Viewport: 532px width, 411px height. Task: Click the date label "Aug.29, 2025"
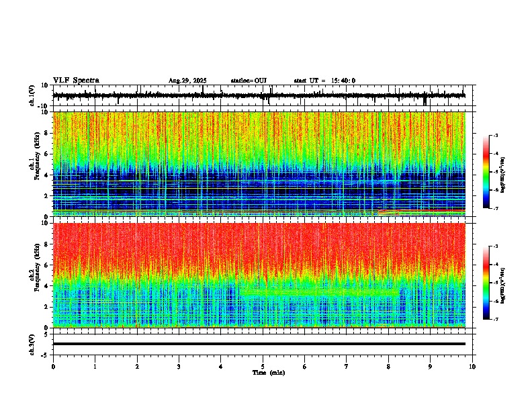tap(187, 81)
